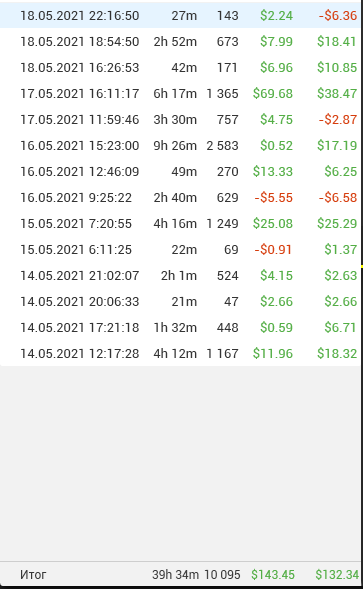Click the -$0.91 loss value

click(x=273, y=249)
